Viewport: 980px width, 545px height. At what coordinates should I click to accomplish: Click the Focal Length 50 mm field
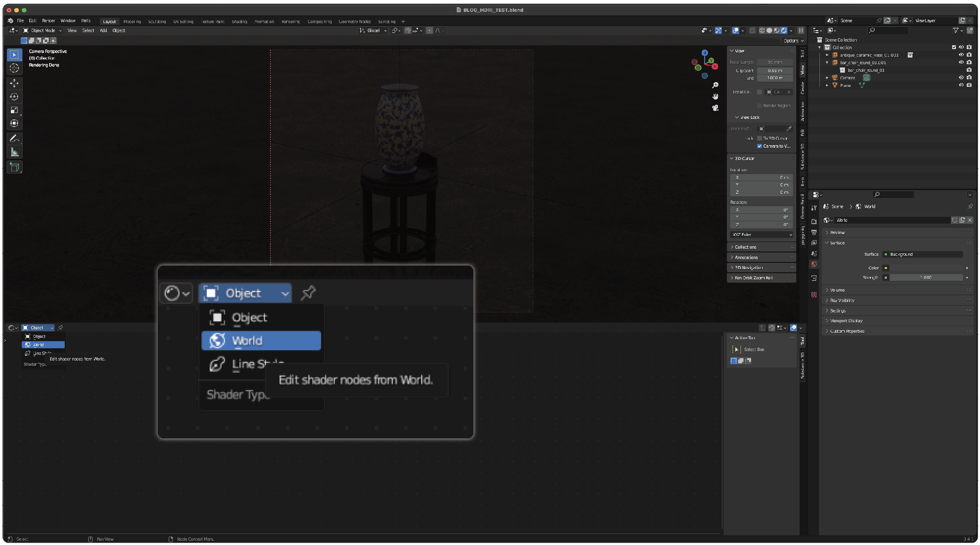pyautogui.click(x=775, y=62)
